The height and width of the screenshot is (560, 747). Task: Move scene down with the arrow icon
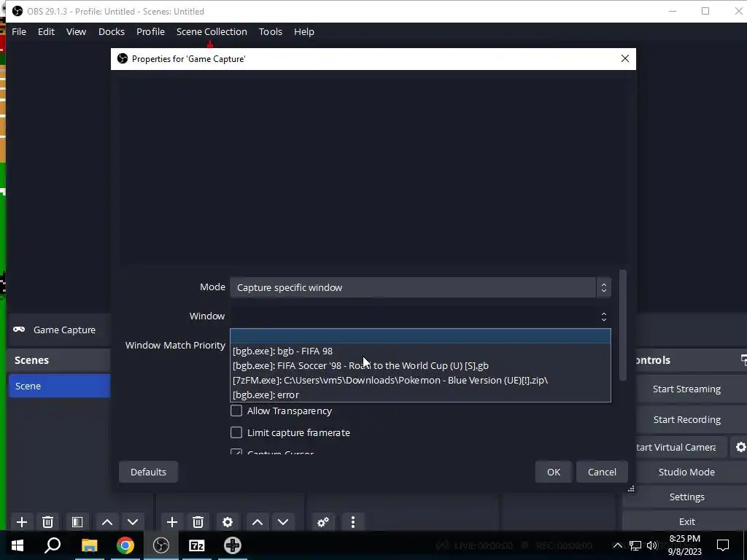click(133, 522)
